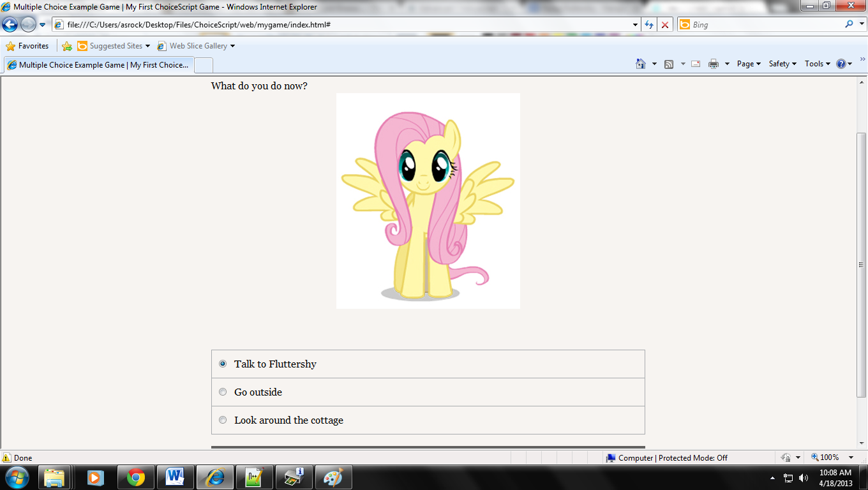Viewport: 868px width, 490px height.
Task: Stop loading with the red X icon
Action: (665, 25)
